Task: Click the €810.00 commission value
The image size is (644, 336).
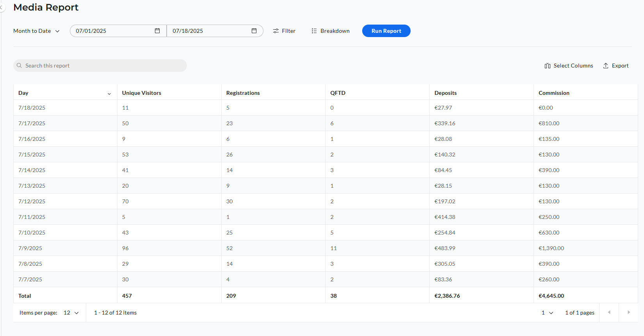Action: (x=549, y=123)
